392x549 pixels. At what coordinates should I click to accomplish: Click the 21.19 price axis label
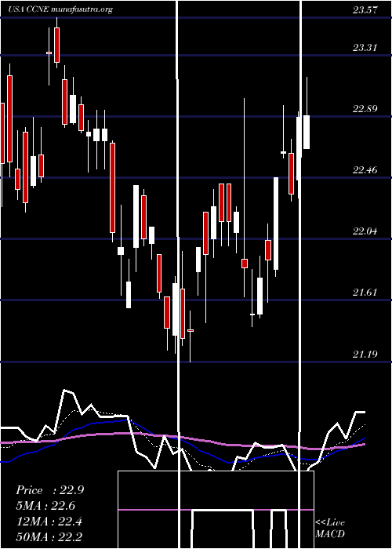[x=365, y=354]
